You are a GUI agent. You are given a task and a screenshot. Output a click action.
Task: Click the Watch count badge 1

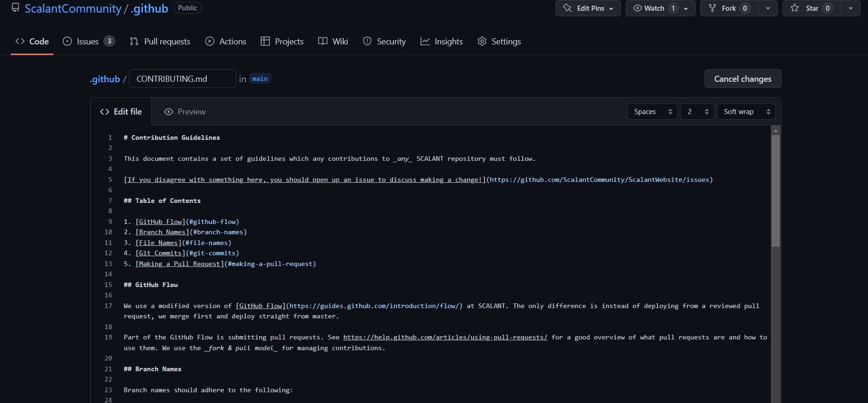click(673, 8)
